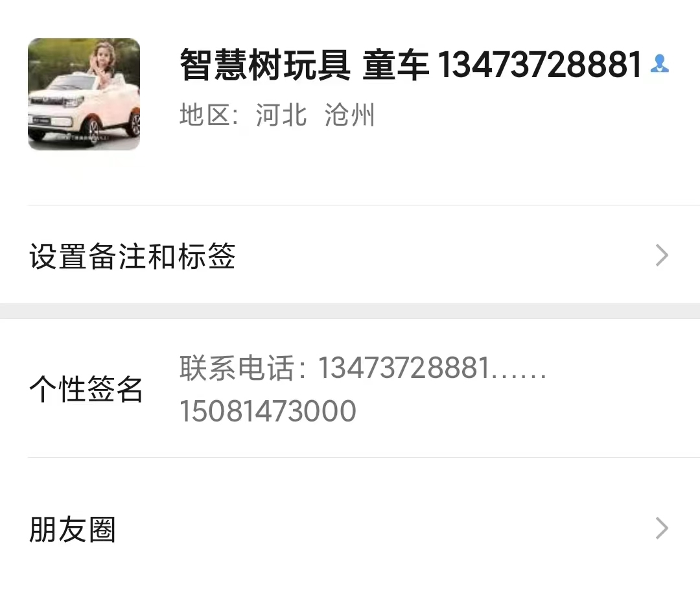The height and width of the screenshot is (592, 700).
Task: Tap 联系电话 text in the signature
Action: [x=237, y=368]
